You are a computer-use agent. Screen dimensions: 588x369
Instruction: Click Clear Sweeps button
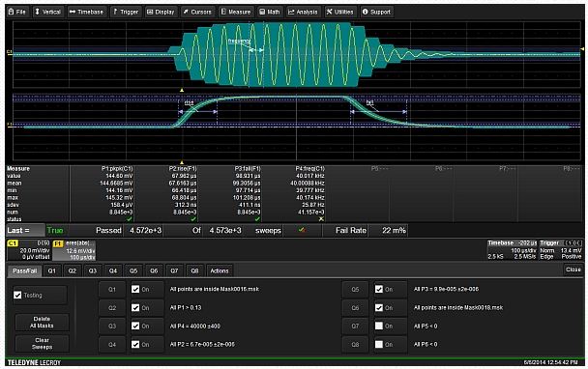pos(42,344)
